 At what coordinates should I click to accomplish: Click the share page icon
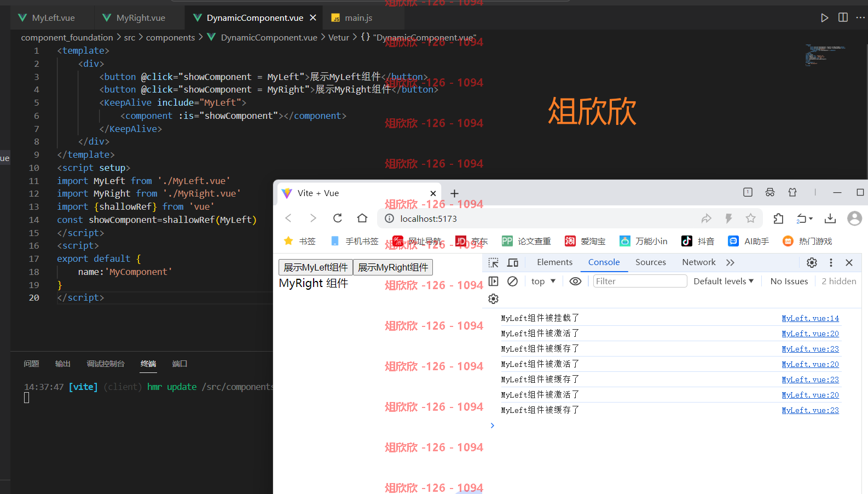click(x=707, y=219)
